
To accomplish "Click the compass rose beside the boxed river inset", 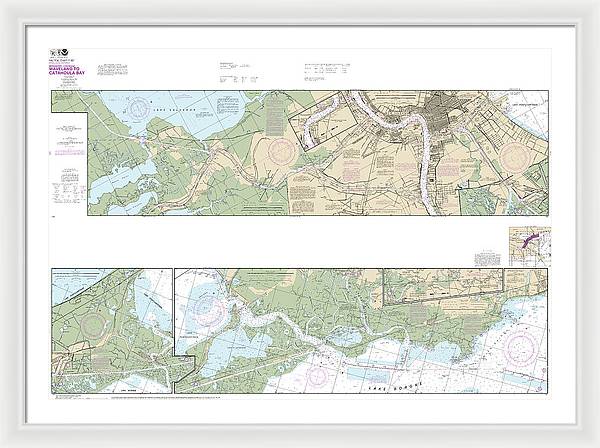I will point(284,152).
